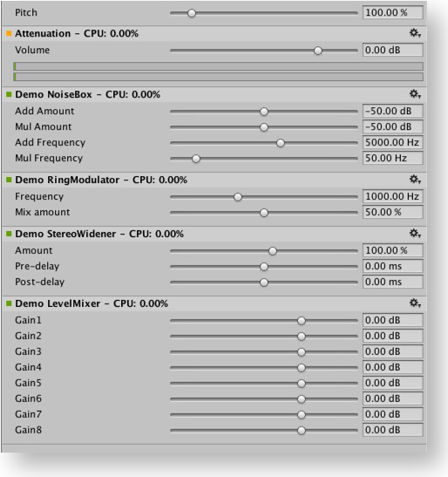Click the Pre-delay slider handle
The height and width of the screenshot is (477, 448).
click(264, 267)
